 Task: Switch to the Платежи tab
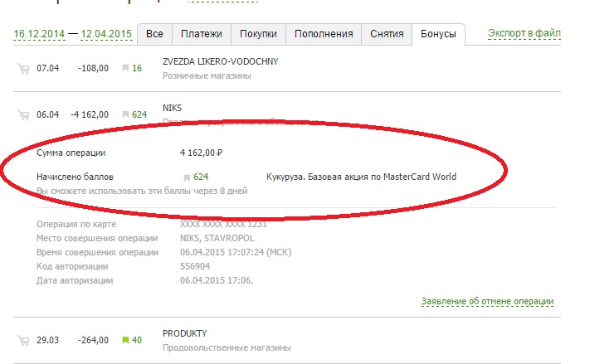tap(201, 34)
